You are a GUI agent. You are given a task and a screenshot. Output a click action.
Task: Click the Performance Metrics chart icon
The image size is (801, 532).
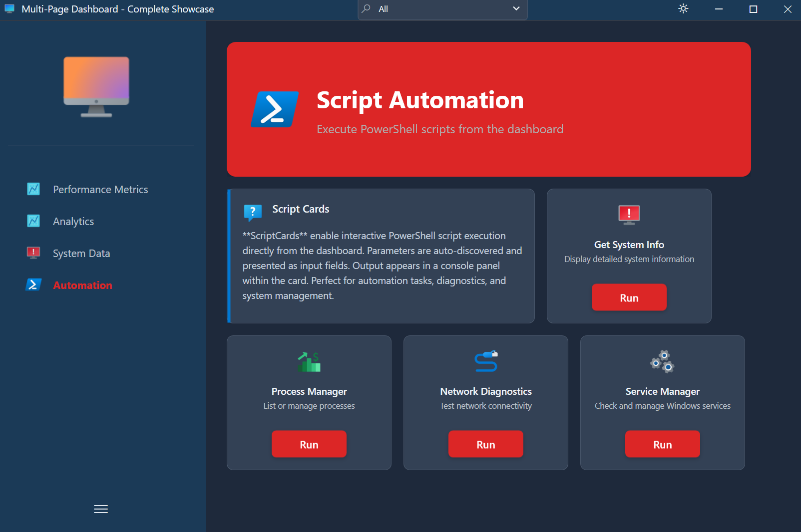pyautogui.click(x=33, y=189)
